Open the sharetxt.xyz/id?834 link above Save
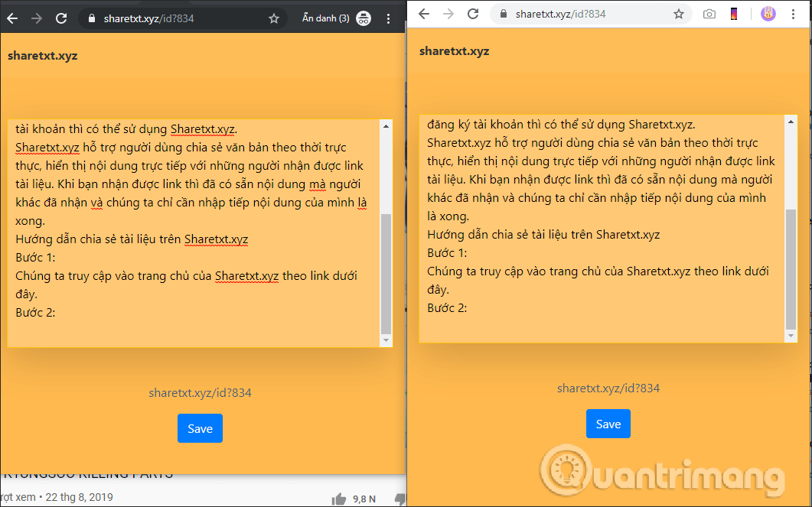 (200, 392)
